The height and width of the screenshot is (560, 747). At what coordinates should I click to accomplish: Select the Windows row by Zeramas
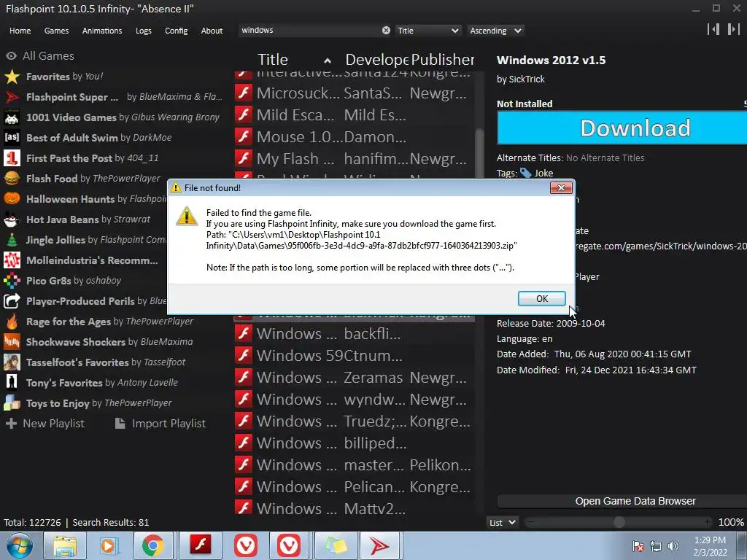click(x=354, y=378)
